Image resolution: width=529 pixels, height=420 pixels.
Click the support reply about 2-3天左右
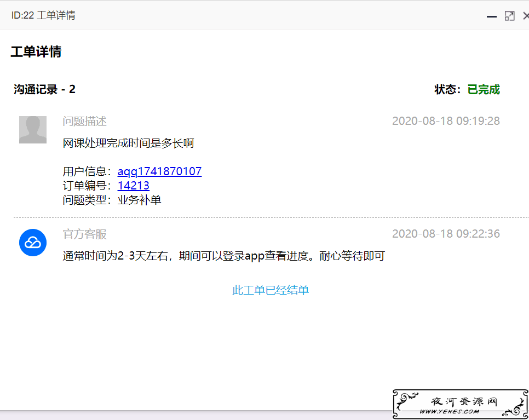223,256
